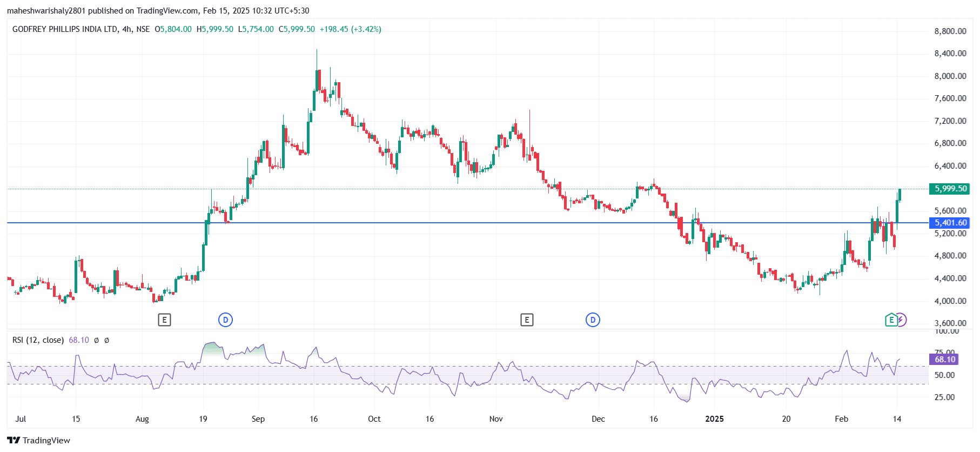This screenshot has width=980, height=452.
Task: Click the Aug label on the time axis
Action: [x=142, y=419]
